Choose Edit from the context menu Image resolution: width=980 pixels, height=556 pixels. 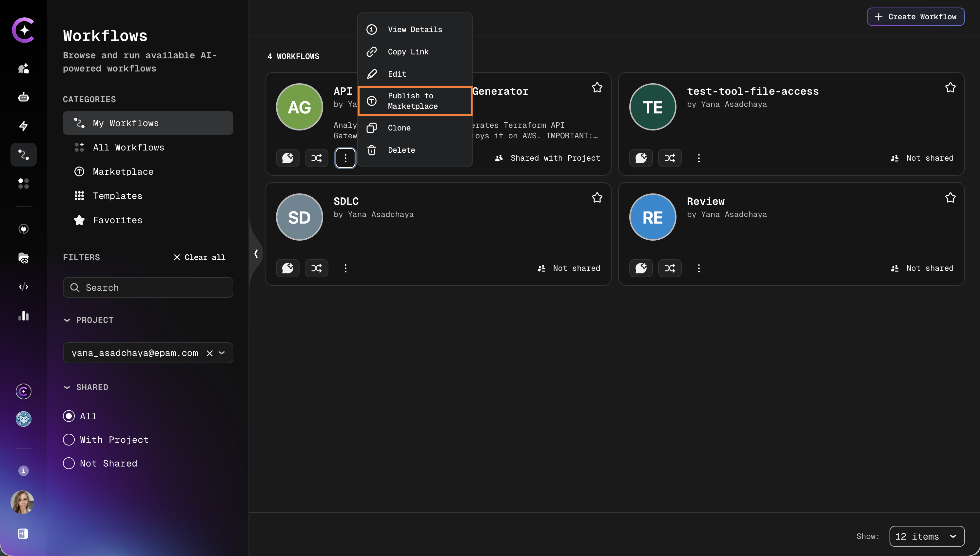pos(415,74)
